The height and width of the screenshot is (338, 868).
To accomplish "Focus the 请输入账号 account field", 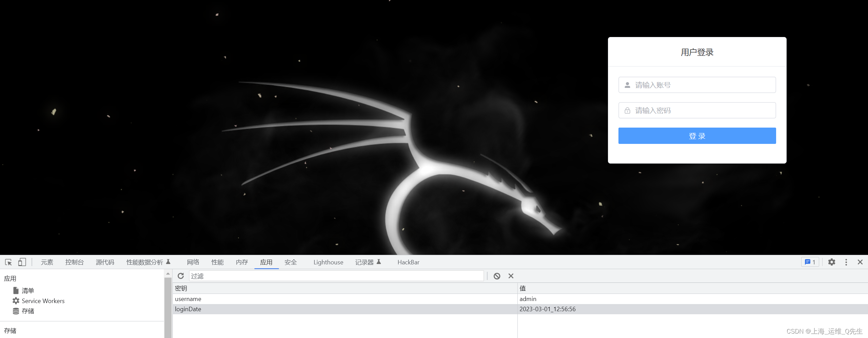I will tap(697, 85).
